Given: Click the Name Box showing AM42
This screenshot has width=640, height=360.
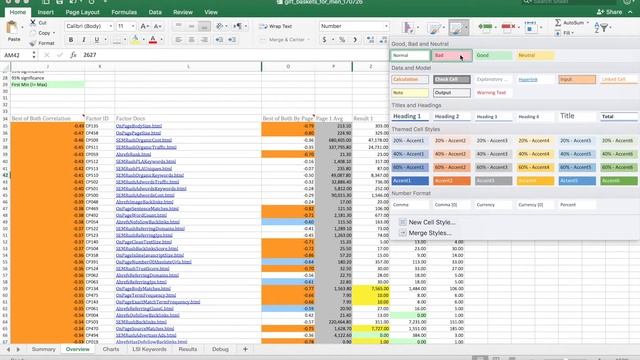Looking at the screenshot, I should click(x=17, y=55).
